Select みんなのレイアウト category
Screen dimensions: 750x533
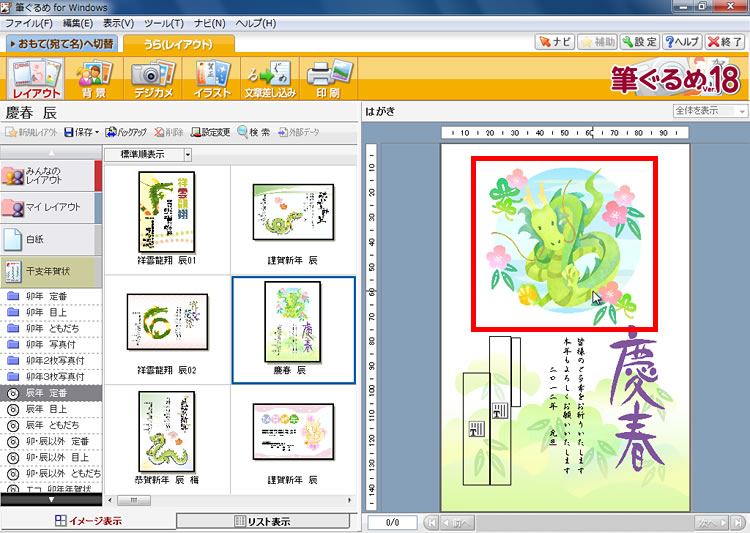coord(51,176)
